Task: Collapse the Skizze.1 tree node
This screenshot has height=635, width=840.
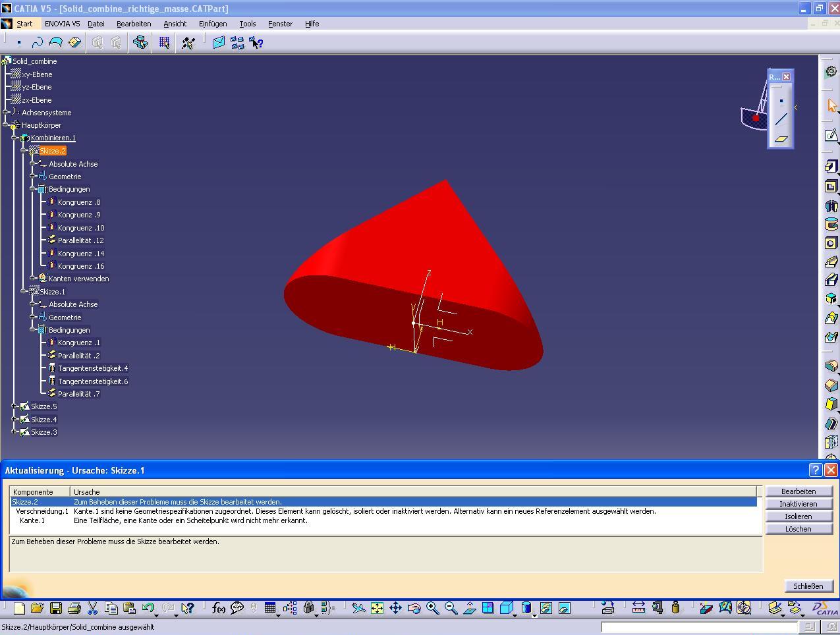Action: [24, 292]
